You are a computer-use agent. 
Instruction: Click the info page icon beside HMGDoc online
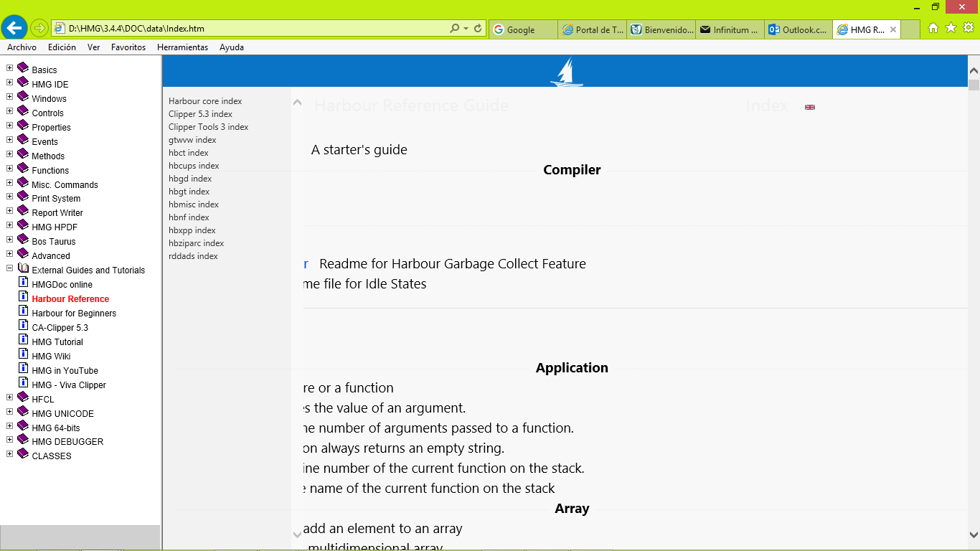24,283
